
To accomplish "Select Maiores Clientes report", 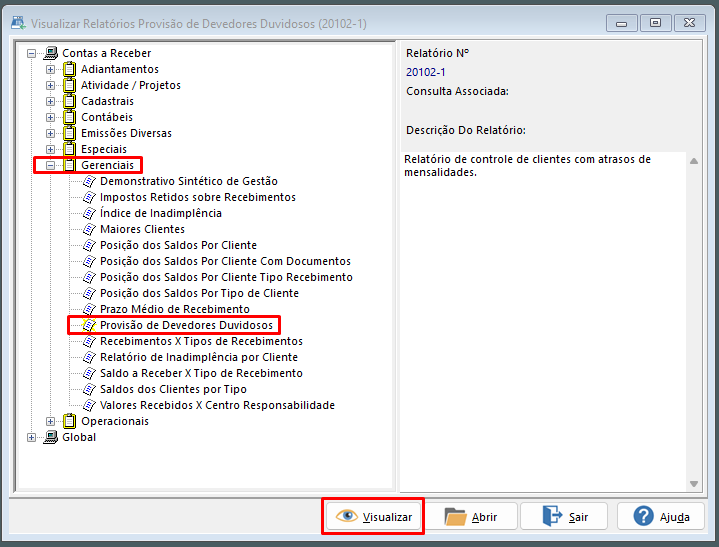I will 143,229.
